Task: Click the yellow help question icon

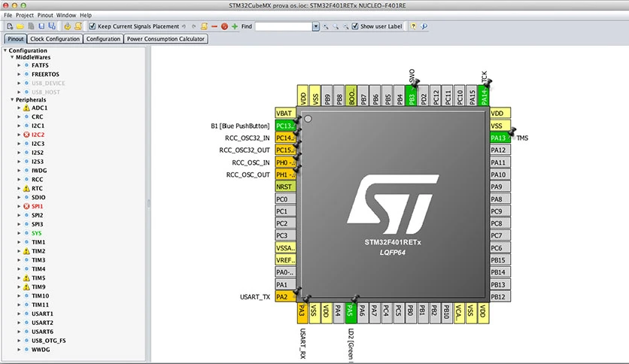Action: pyautogui.click(x=413, y=26)
